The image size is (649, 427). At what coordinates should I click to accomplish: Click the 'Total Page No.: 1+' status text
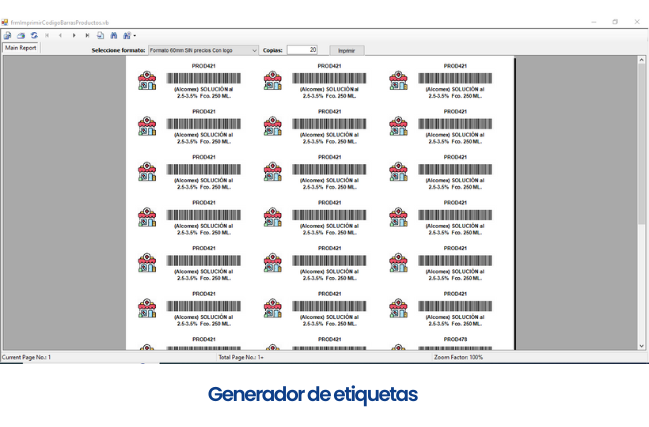pos(241,357)
